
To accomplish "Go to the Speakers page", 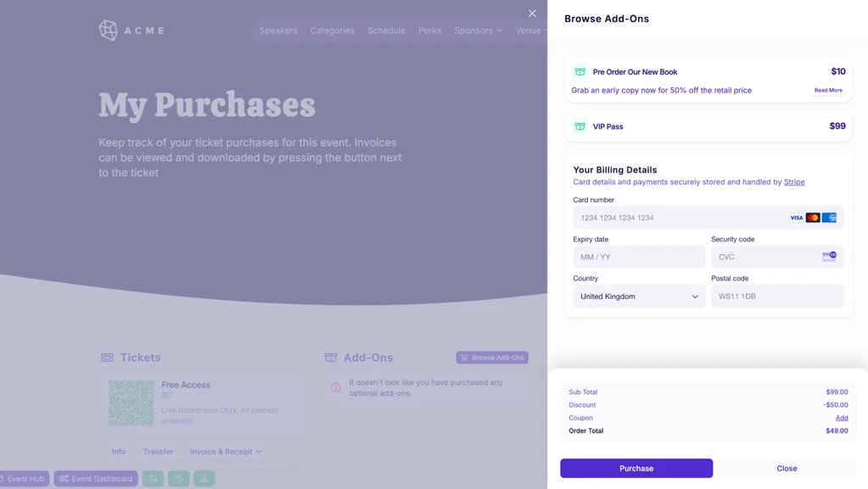I will 278,31.
